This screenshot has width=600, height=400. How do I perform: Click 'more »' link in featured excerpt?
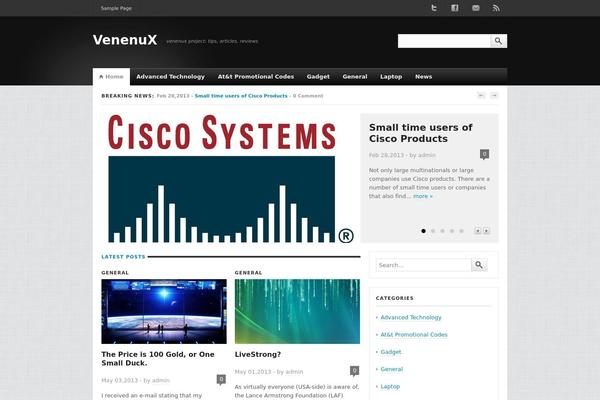tap(423, 196)
